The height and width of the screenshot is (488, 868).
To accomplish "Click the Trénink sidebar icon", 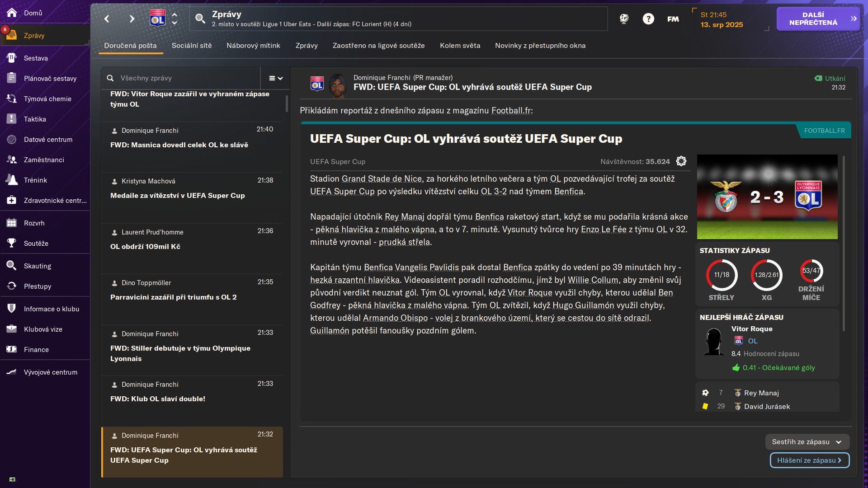I will click(x=12, y=180).
